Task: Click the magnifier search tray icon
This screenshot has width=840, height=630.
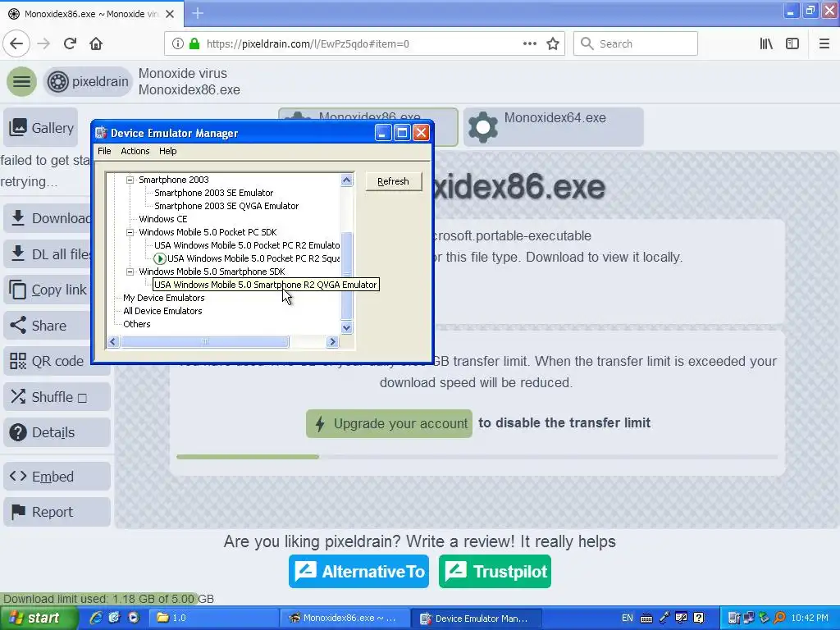Action: [x=780, y=618]
